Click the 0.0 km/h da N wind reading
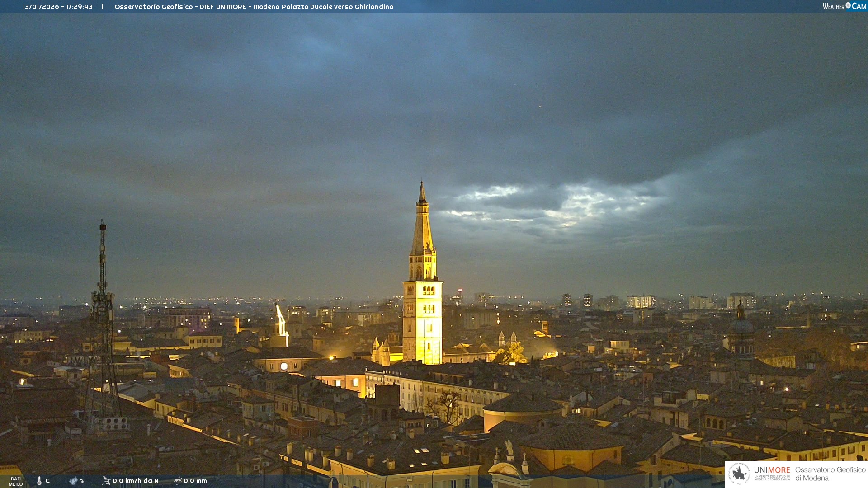Screen dimensions: 868x488 pos(136,481)
